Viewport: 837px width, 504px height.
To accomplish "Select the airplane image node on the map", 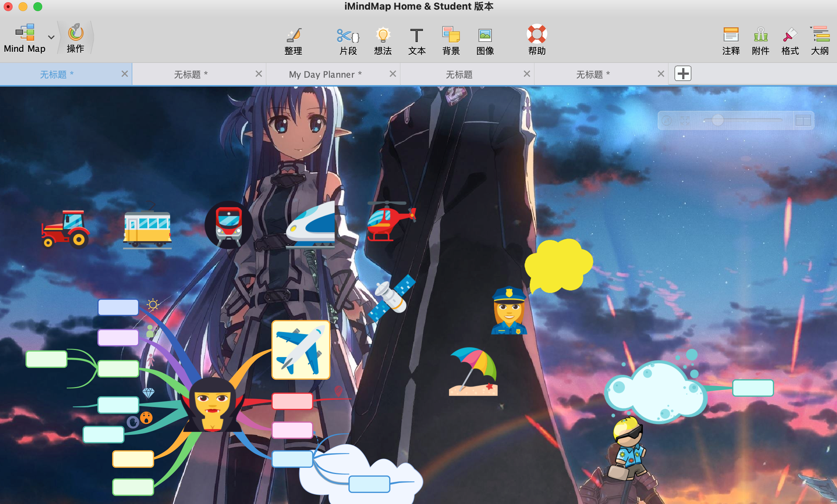I will pos(301,350).
